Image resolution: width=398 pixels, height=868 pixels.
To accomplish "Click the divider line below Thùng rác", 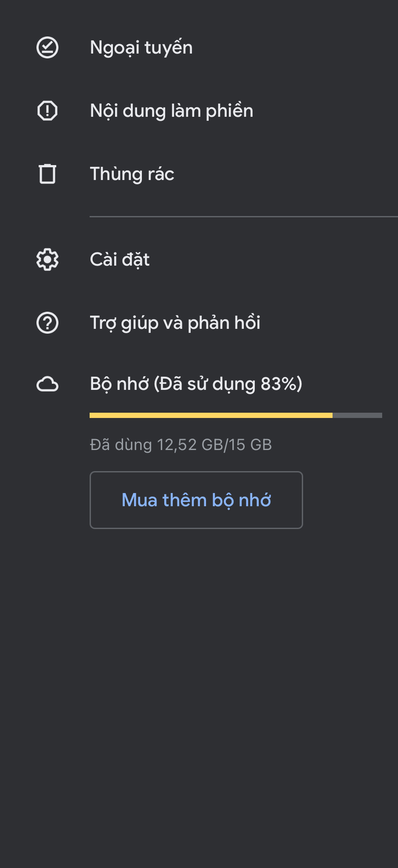I will pos(243,216).
